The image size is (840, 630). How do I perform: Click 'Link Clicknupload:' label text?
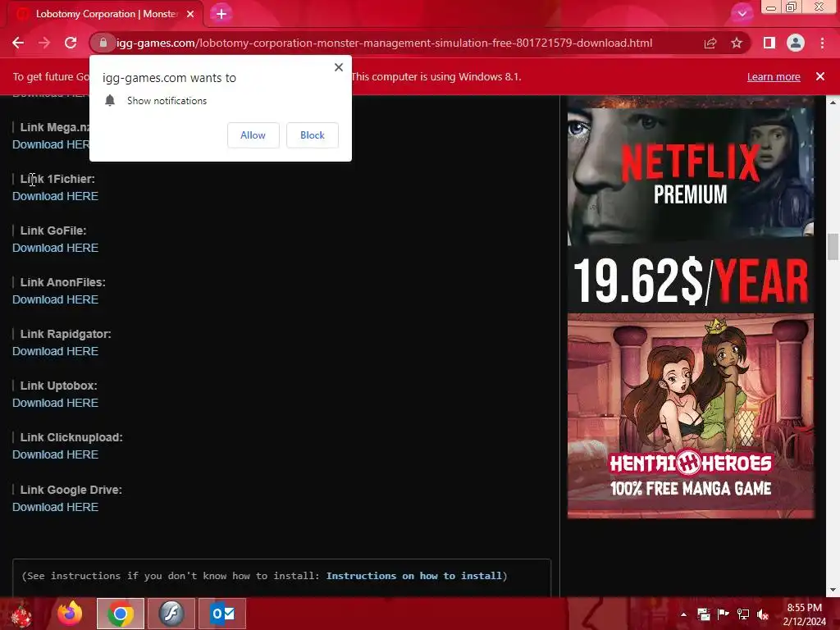71,438
